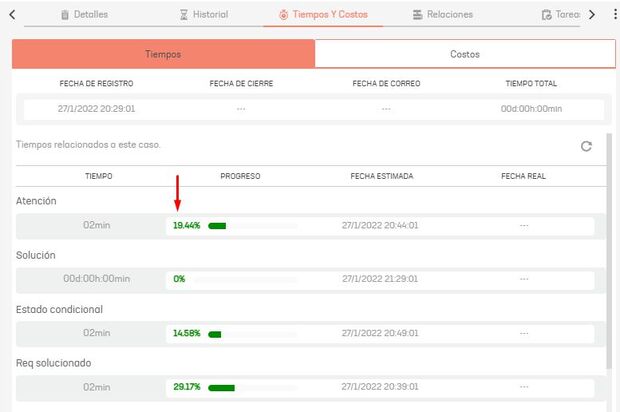
Task: Click the FECHA REAL column header
Action: 524,176
